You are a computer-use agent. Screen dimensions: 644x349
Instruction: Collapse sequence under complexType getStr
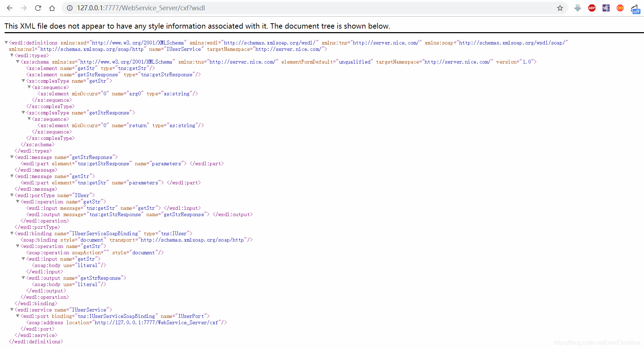(29, 87)
